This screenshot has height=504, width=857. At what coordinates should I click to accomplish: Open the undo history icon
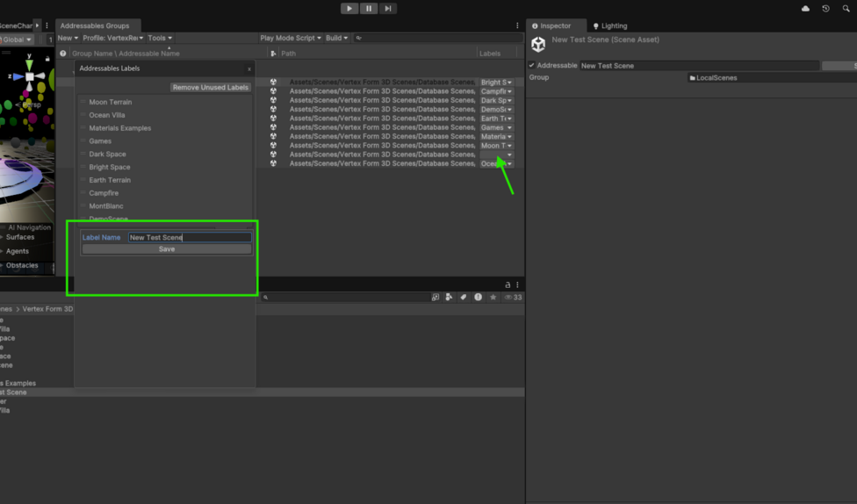point(826,9)
